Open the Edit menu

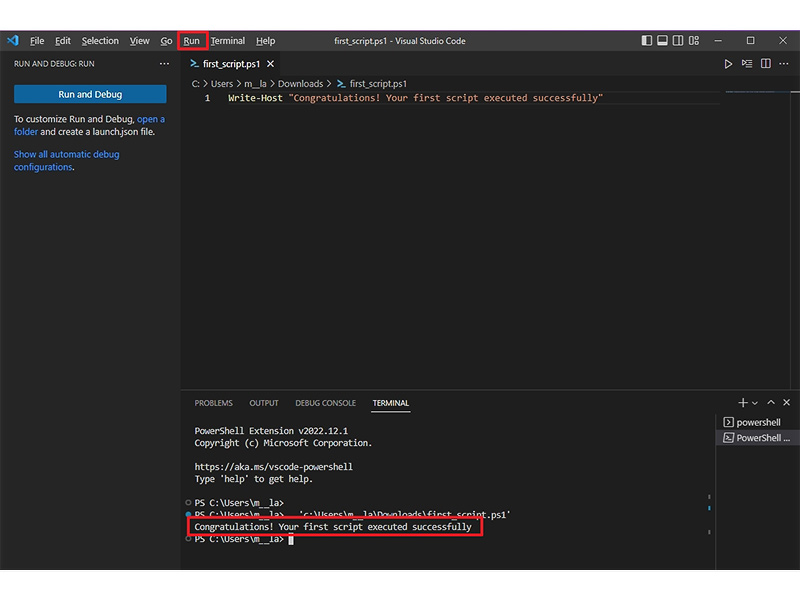[x=63, y=41]
